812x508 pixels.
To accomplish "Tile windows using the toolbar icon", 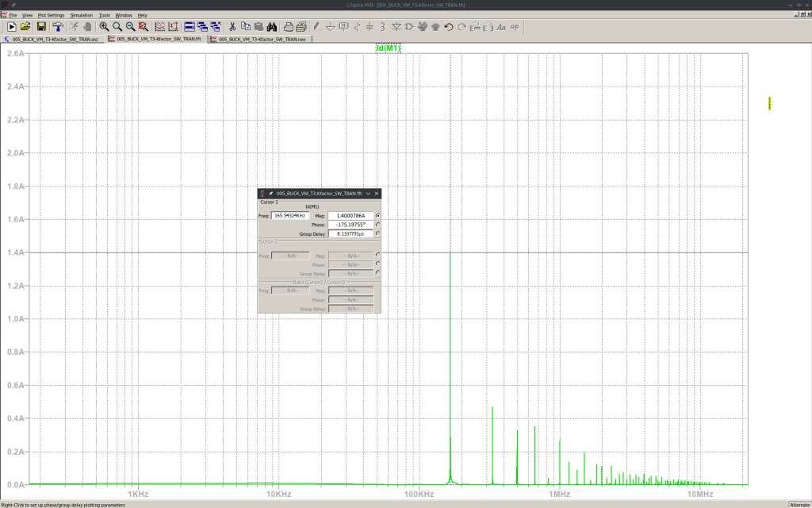I will pyautogui.click(x=190, y=26).
